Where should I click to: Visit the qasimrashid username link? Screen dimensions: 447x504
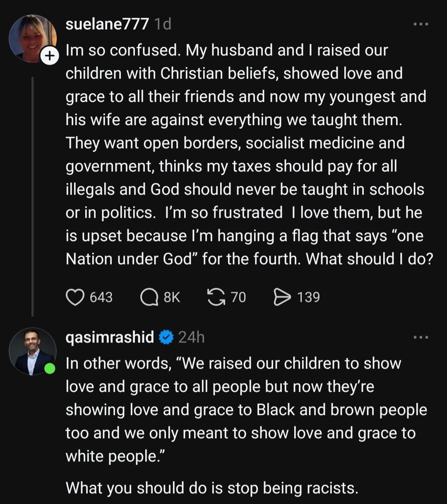[x=110, y=338]
